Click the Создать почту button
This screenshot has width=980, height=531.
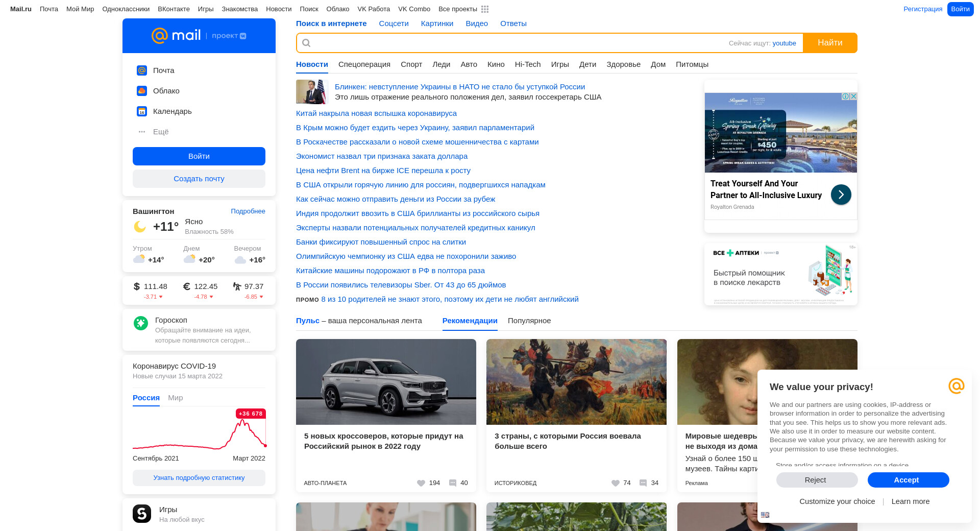tap(199, 179)
